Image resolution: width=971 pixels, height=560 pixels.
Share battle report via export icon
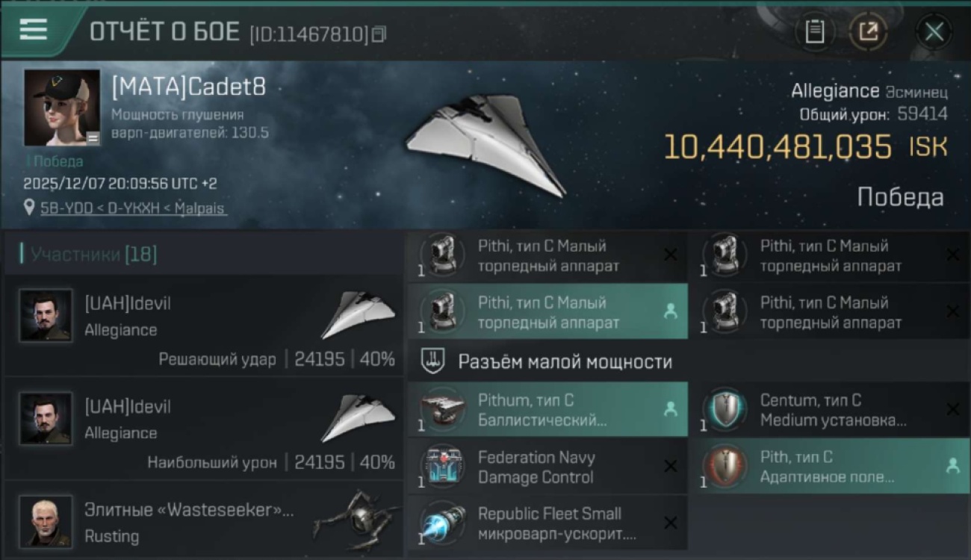tap(868, 32)
